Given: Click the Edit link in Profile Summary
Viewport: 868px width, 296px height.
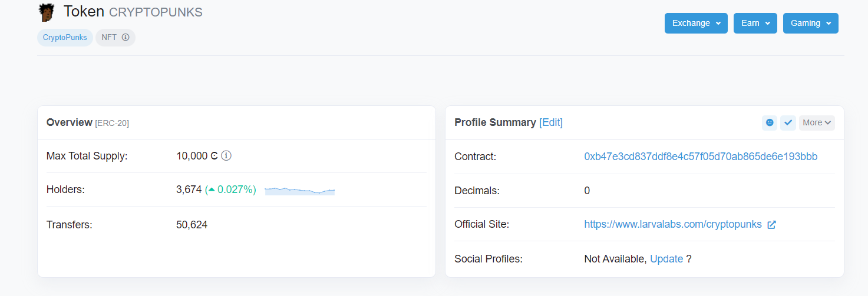Looking at the screenshot, I should point(551,122).
